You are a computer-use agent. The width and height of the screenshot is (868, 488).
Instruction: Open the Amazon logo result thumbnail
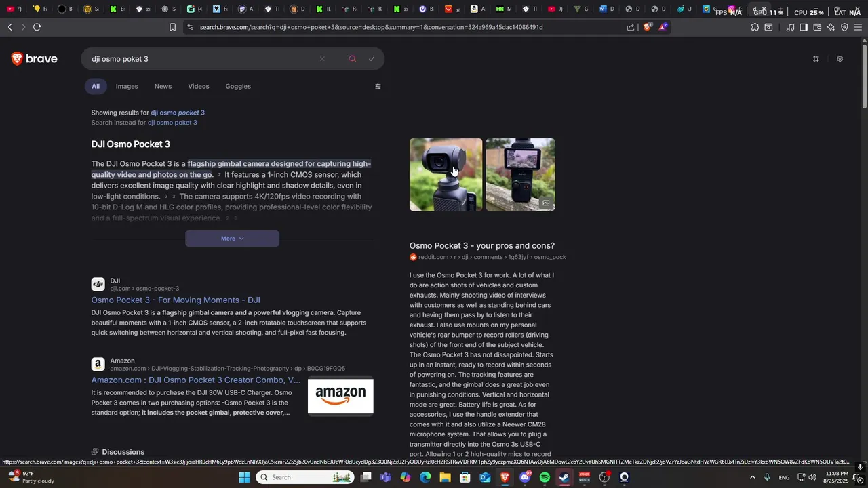pyautogui.click(x=340, y=396)
